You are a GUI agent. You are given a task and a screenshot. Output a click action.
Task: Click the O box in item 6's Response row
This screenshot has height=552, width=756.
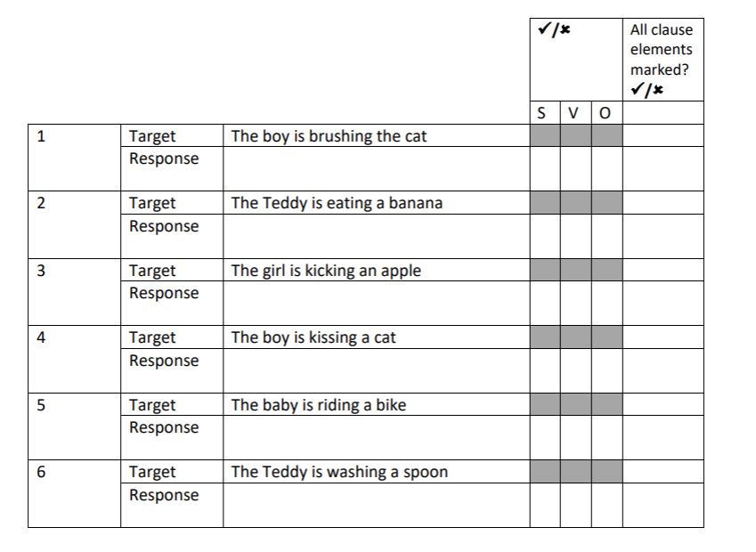[x=606, y=505]
